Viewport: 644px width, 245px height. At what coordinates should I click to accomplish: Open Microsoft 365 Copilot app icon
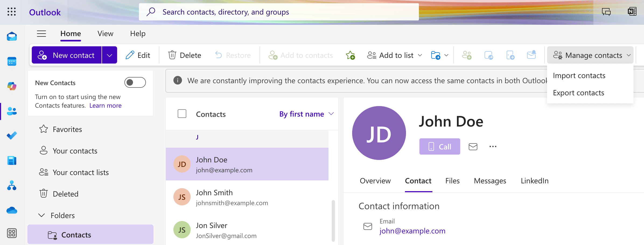click(12, 86)
